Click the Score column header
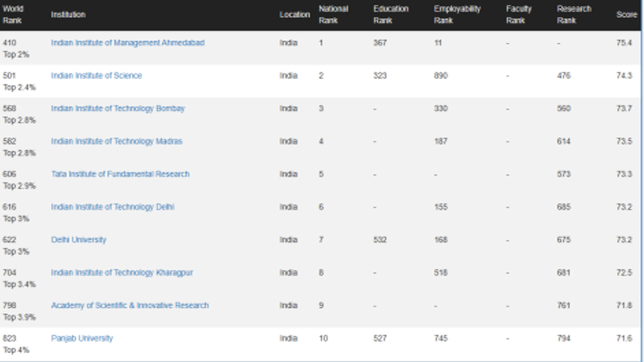The width and height of the screenshot is (644, 362). click(627, 15)
